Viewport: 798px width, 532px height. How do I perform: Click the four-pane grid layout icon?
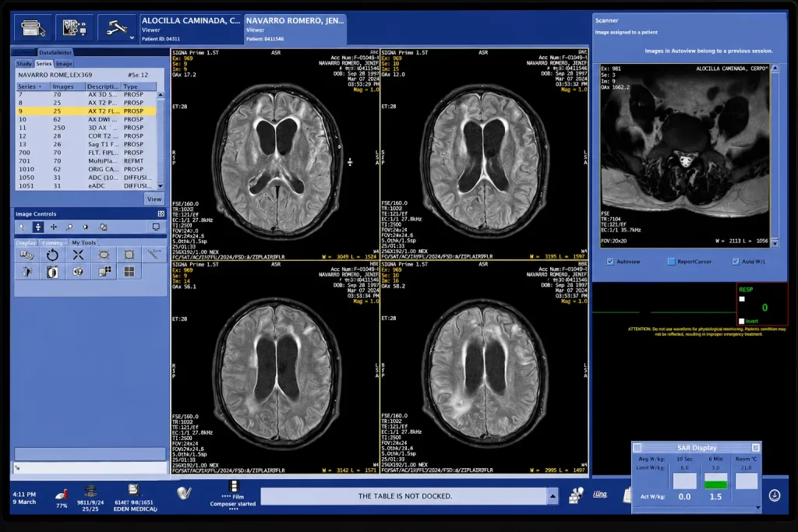tap(129, 272)
